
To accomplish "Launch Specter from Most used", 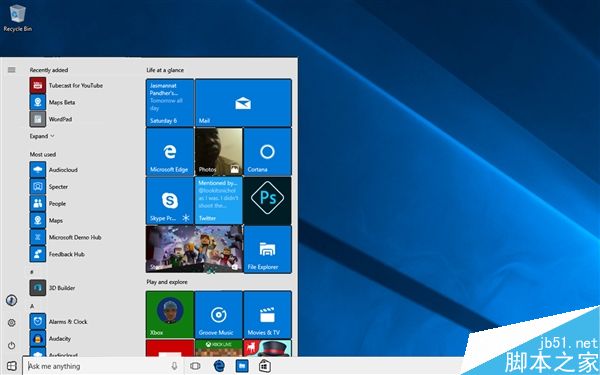I will click(x=49, y=187).
